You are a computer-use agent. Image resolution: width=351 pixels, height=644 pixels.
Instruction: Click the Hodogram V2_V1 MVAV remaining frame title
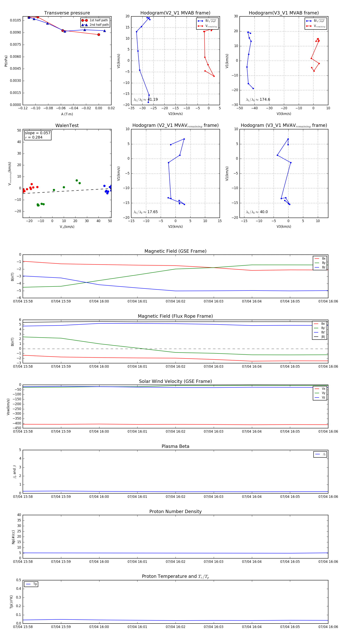click(175, 125)
